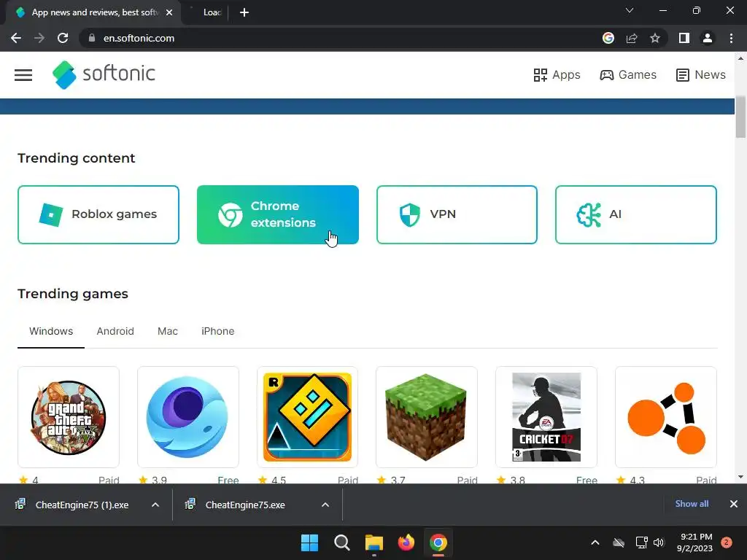
Task: Open File Explorer from the taskbar
Action: 374,542
